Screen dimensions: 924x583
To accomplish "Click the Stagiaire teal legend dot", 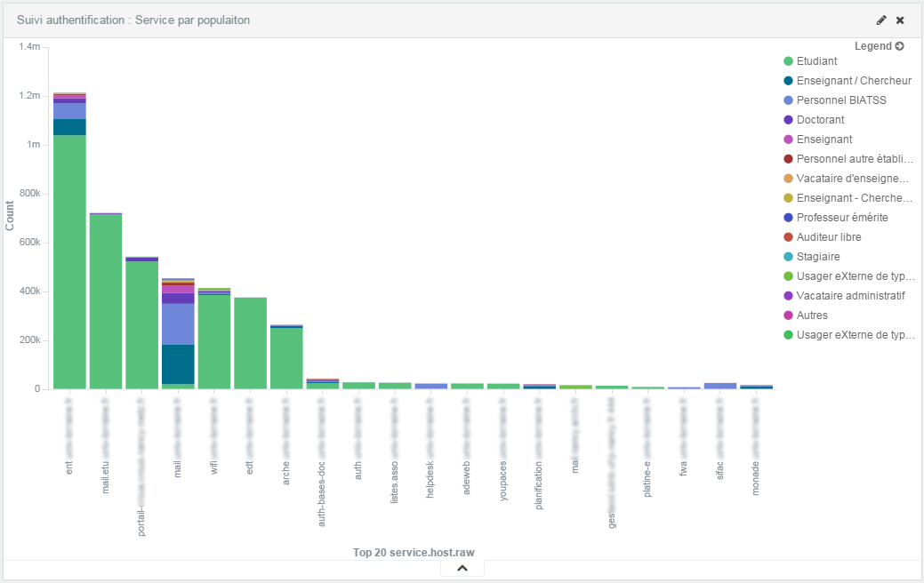I will pyautogui.click(x=788, y=257).
